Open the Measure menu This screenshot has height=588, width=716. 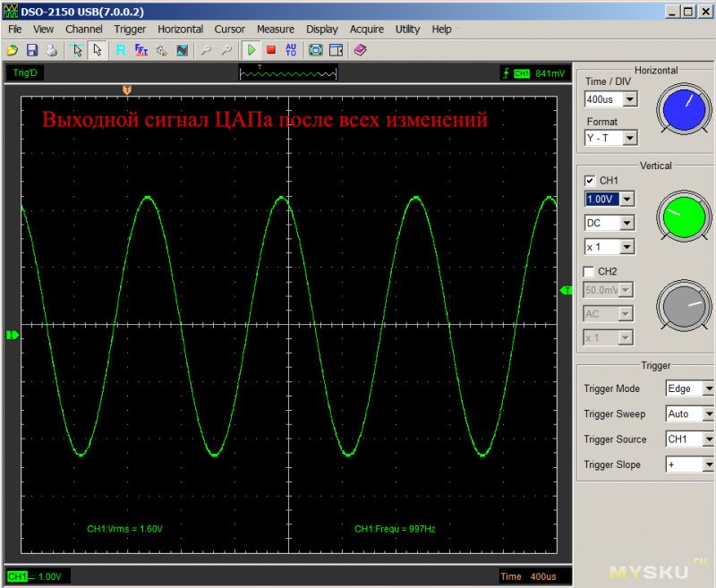point(275,29)
